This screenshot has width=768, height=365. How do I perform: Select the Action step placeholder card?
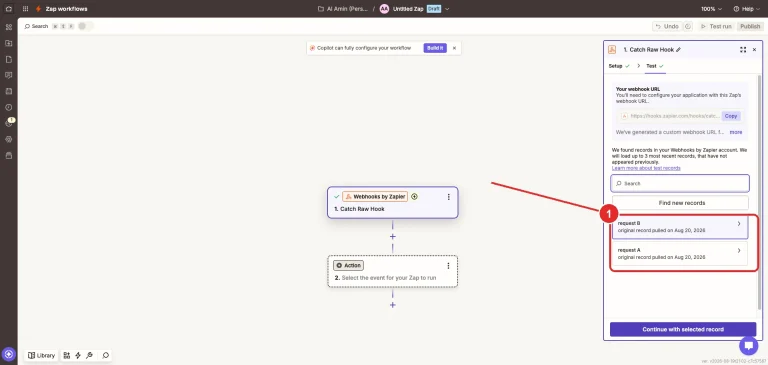(x=392, y=271)
